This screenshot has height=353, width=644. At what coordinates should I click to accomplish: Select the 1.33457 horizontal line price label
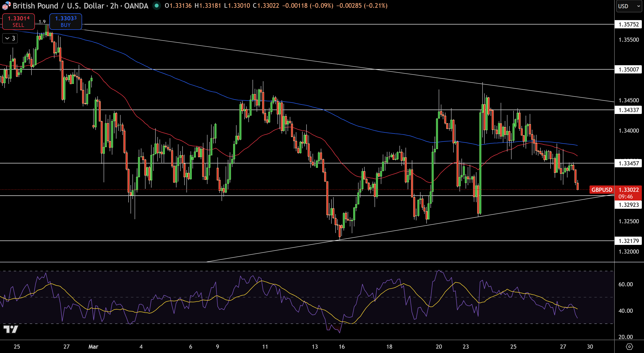coord(629,163)
